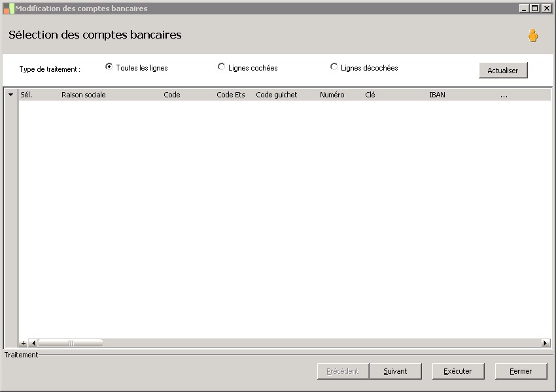556x392 pixels.
Task: Click the Actualiser button
Action: coord(503,71)
